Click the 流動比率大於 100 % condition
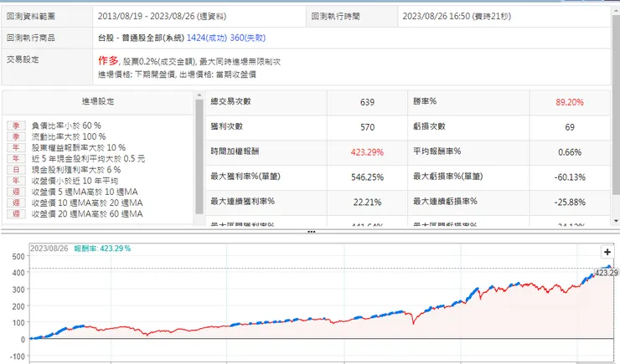 tap(69, 136)
